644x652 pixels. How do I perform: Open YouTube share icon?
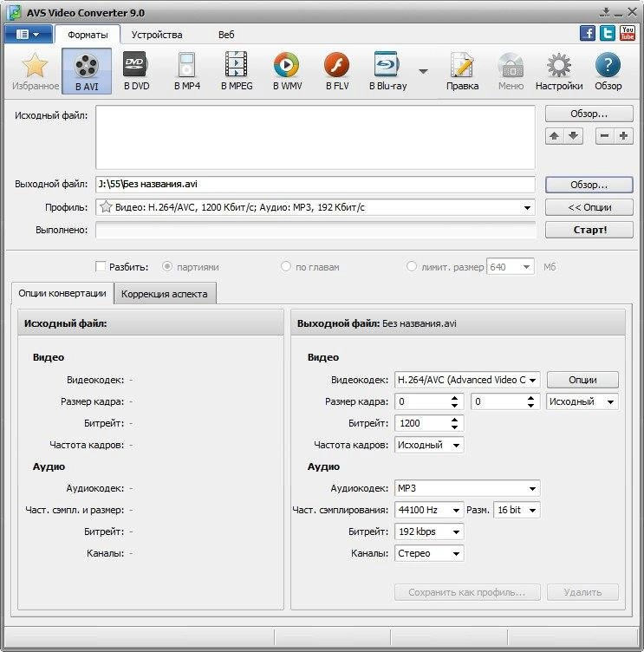[x=628, y=33]
